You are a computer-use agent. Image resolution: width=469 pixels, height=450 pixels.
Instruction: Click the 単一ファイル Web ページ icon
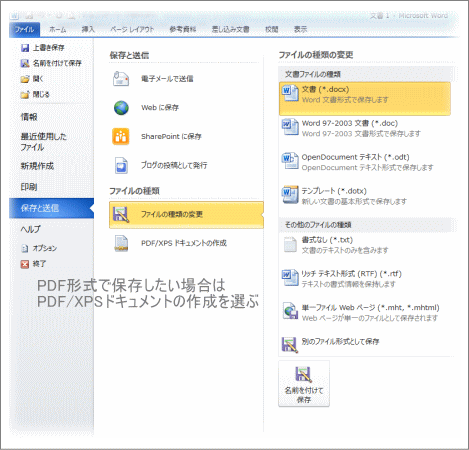click(x=290, y=311)
